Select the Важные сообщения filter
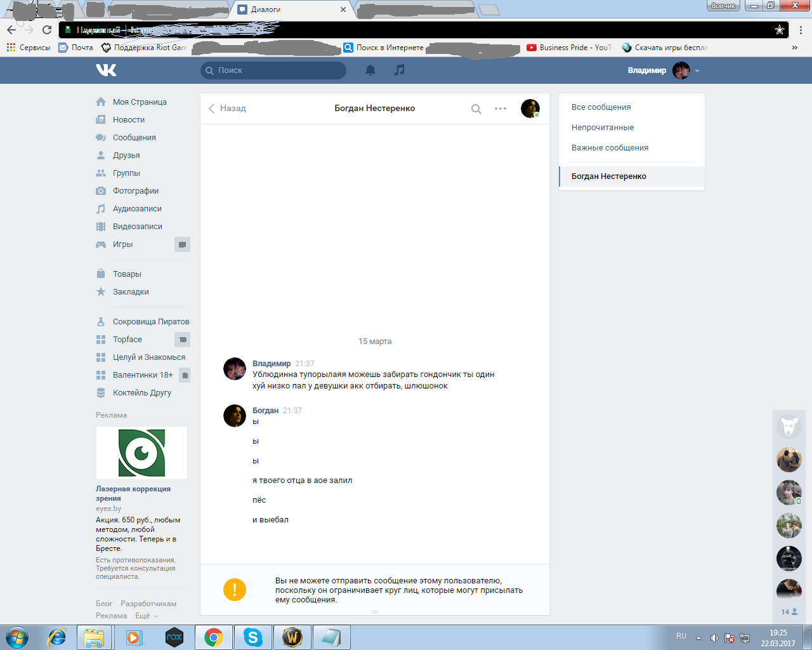This screenshot has height=650, width=812. click(610, 148)
